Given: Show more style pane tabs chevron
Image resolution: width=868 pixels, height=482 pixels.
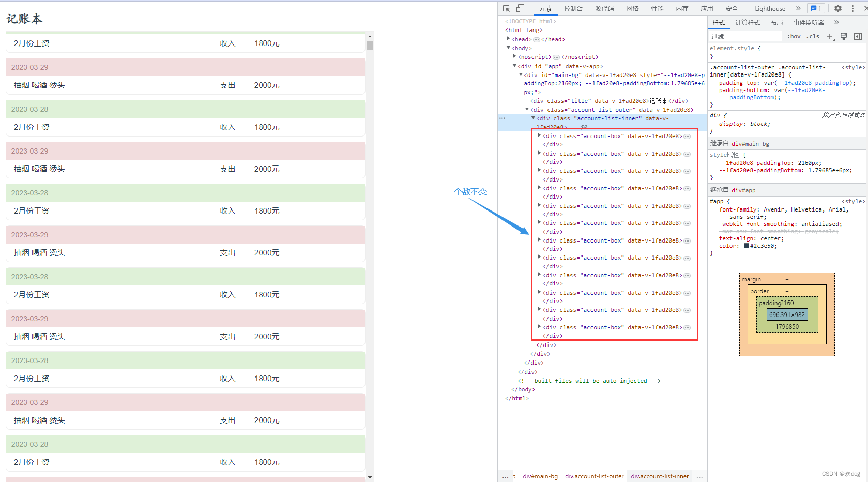Looking at the screenshot, I should click(836, 22).
